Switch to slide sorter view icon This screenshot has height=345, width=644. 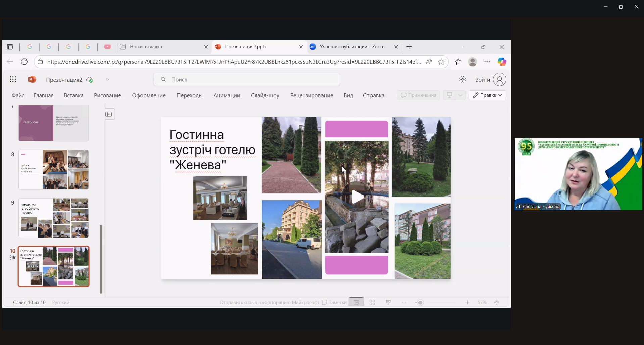(372, 302)
